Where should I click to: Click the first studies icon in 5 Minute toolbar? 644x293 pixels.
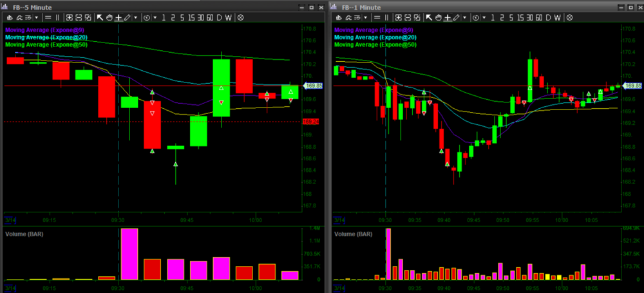[10, 17]
